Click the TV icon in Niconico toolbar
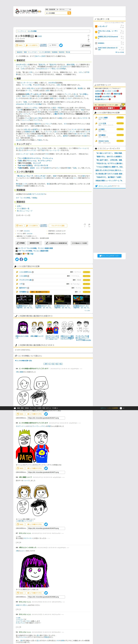138x644 pixels. (x=15, y=408)
